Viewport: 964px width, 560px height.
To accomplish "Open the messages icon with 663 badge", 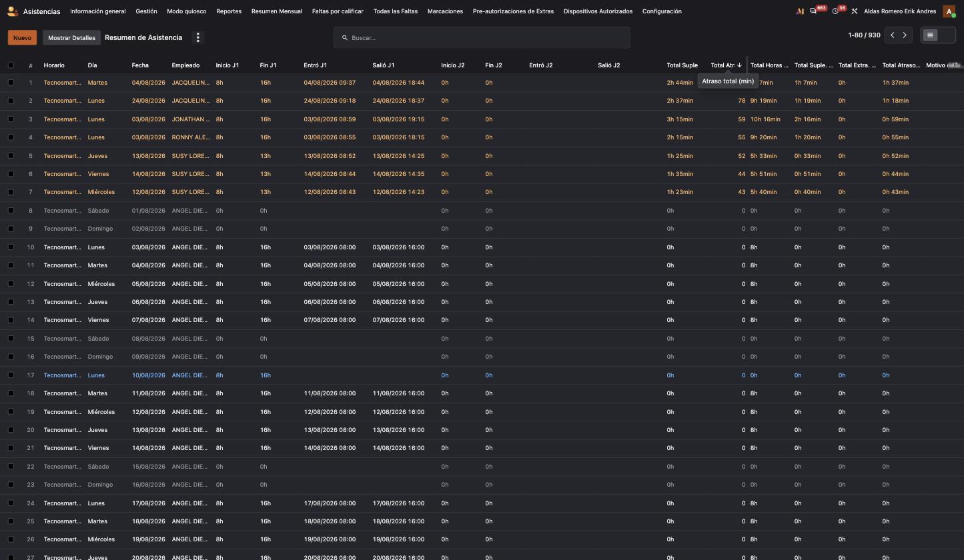I will pyautogui.click(x=813, y=11).
